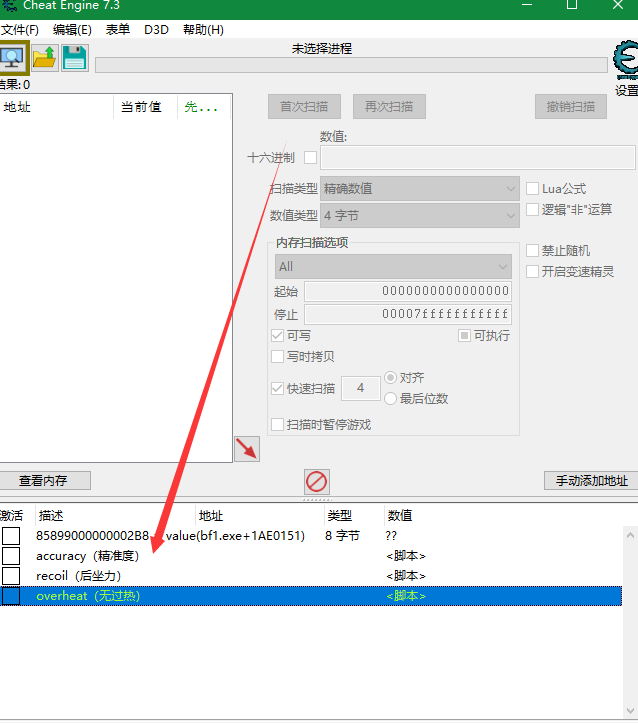The image size is (638, 723).
Task: Enable the 写时拷贝 checkbox
Action: click(x=277, y=356)
